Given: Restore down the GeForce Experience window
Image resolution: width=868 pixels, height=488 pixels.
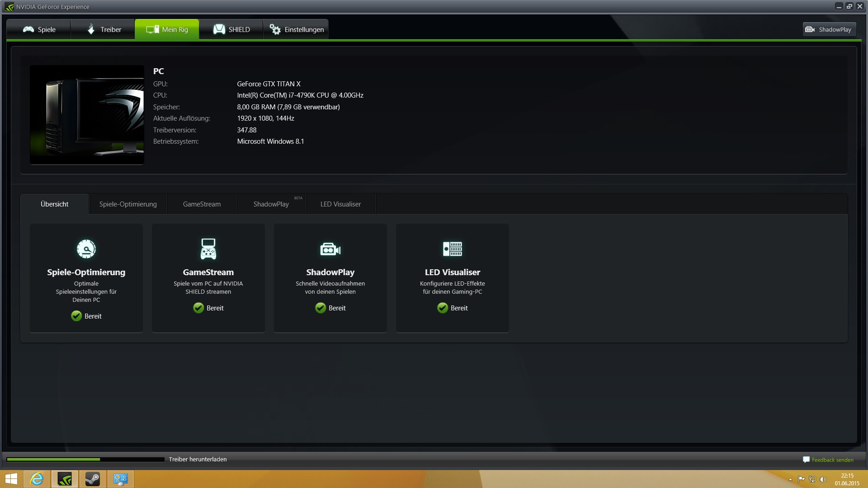Looking at the screenshot, I should [x=849, y=6].
